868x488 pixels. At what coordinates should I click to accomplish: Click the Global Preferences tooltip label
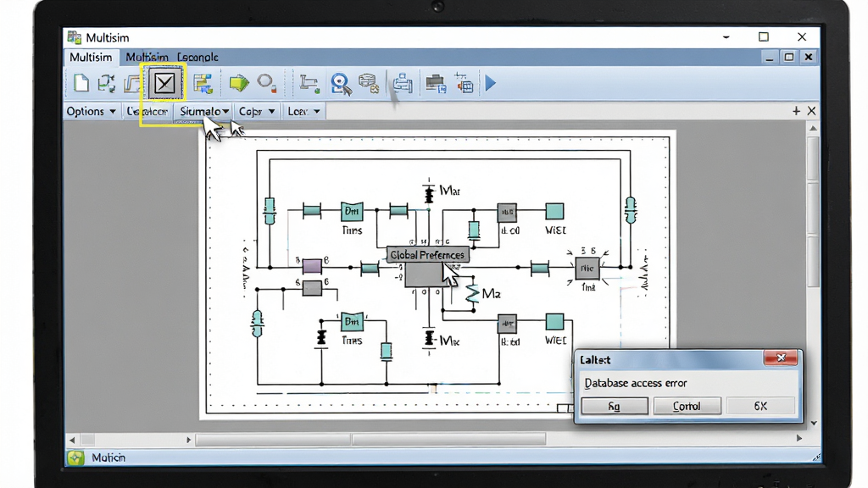coord(427,255)
